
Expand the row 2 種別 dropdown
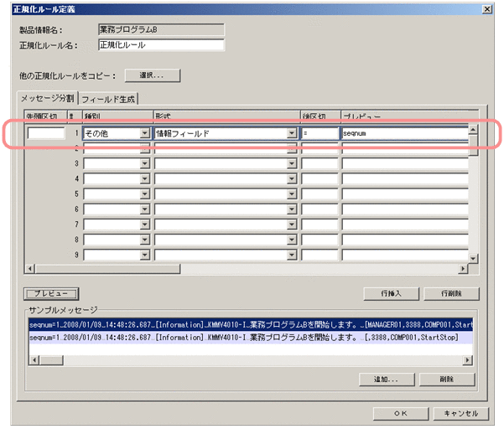[144, 148]
